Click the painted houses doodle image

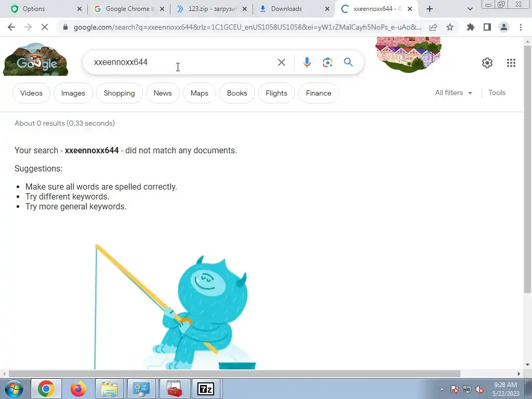[408, 54]
